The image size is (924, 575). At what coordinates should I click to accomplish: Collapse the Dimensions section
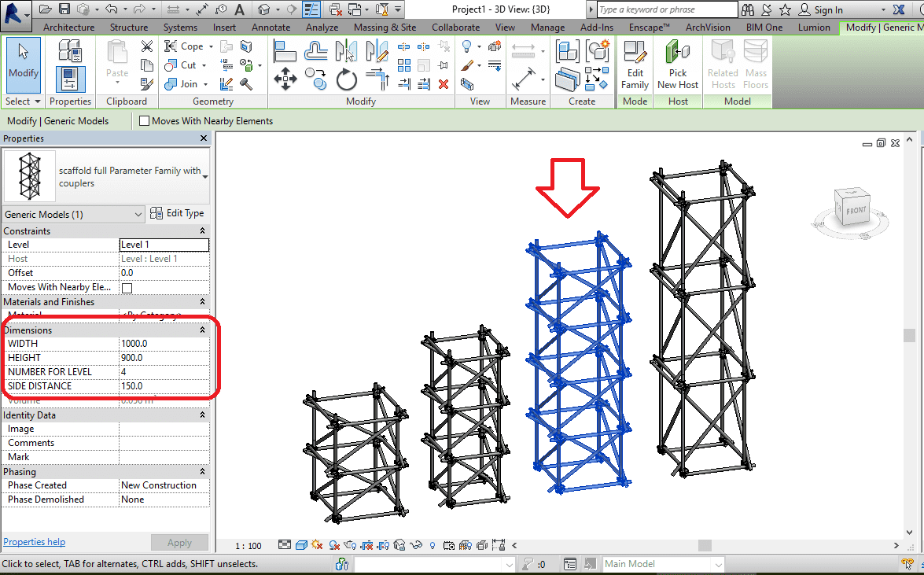[203, 330]
